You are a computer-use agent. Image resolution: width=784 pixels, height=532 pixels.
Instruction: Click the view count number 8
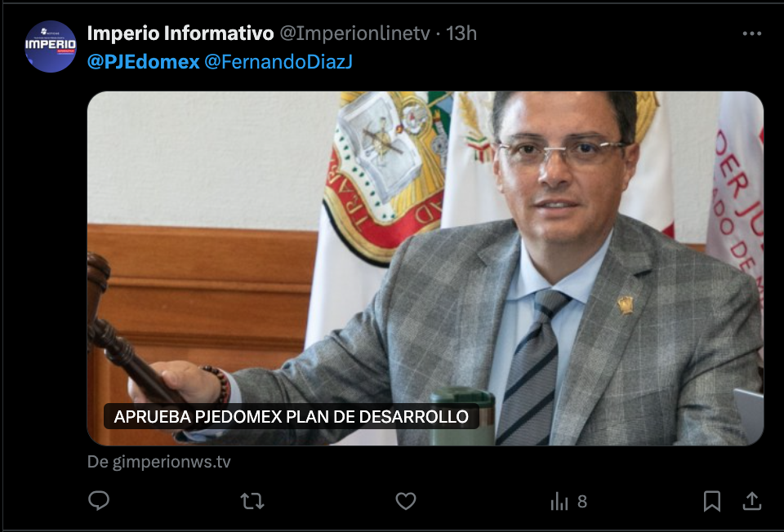(582, 501)
